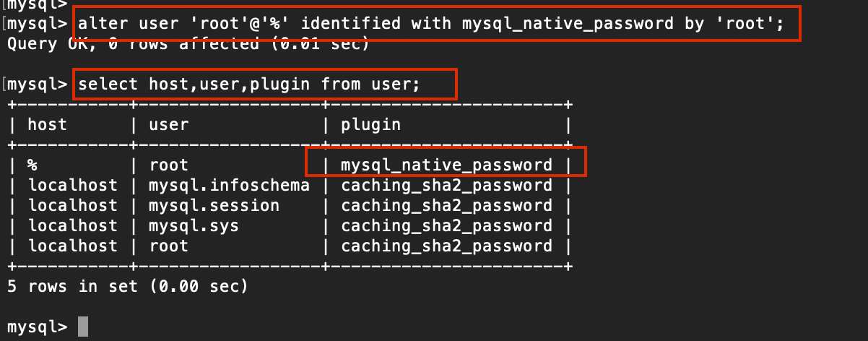Click root user in the localhost row
868x341 pixels.
pyautogui.click(x=168, y=246)
